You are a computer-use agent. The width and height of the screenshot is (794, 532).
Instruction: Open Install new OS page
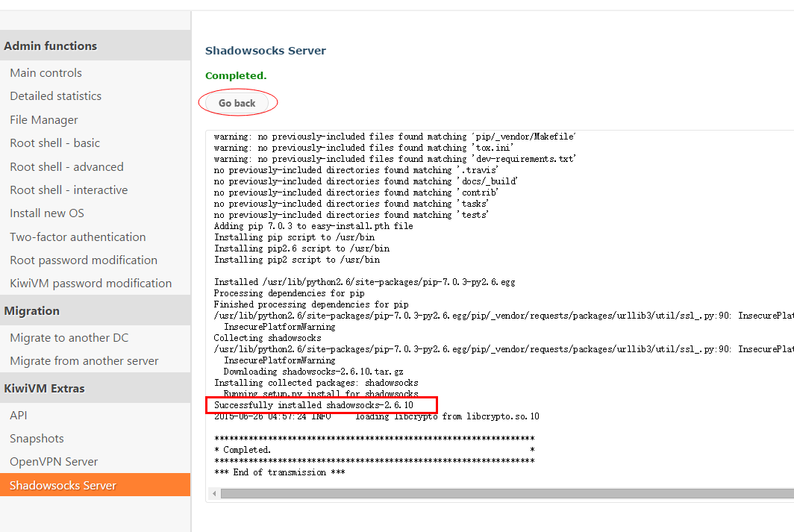(x=47, y=213)
